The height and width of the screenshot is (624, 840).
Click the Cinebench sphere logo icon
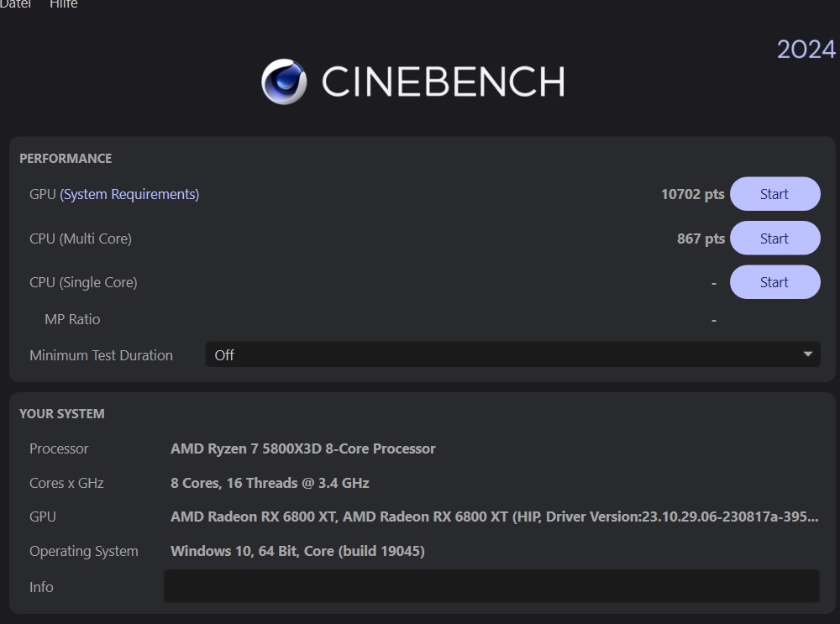[284, 81]
